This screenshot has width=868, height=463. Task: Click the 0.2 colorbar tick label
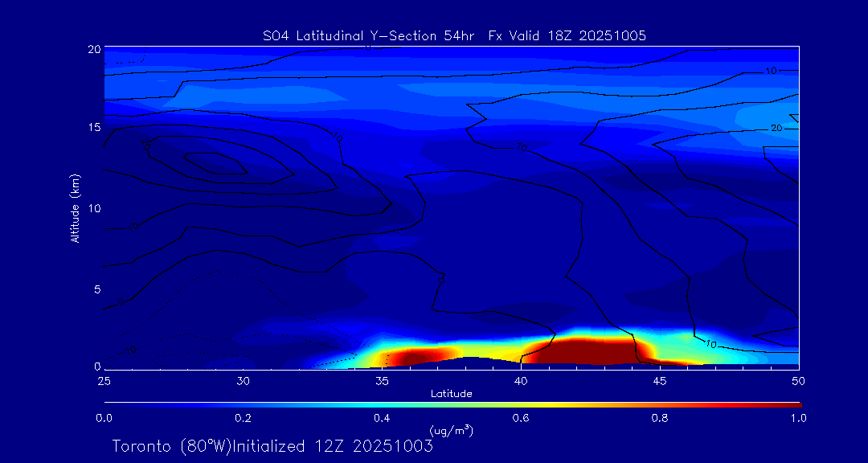(243, 418)
